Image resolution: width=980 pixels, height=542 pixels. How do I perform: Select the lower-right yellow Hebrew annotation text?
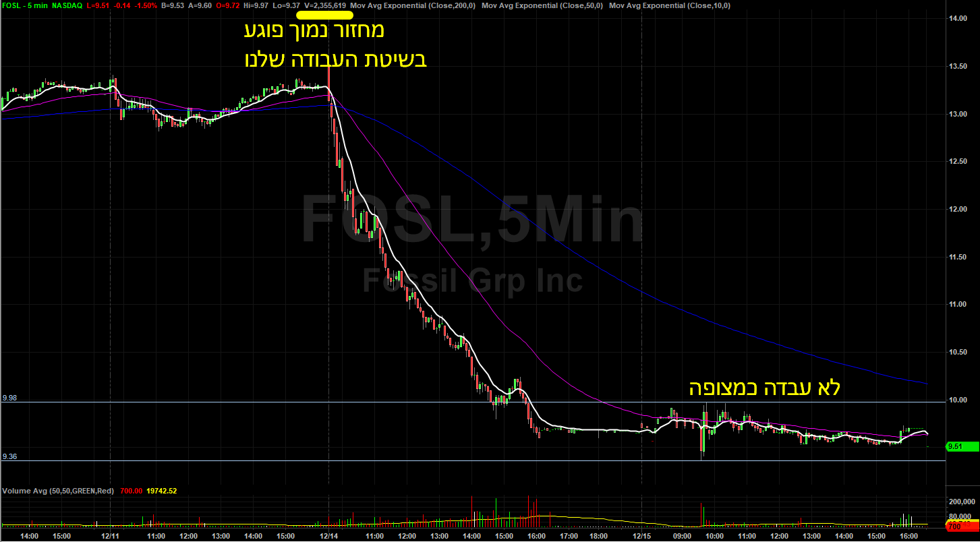click(x=763, y=388)
